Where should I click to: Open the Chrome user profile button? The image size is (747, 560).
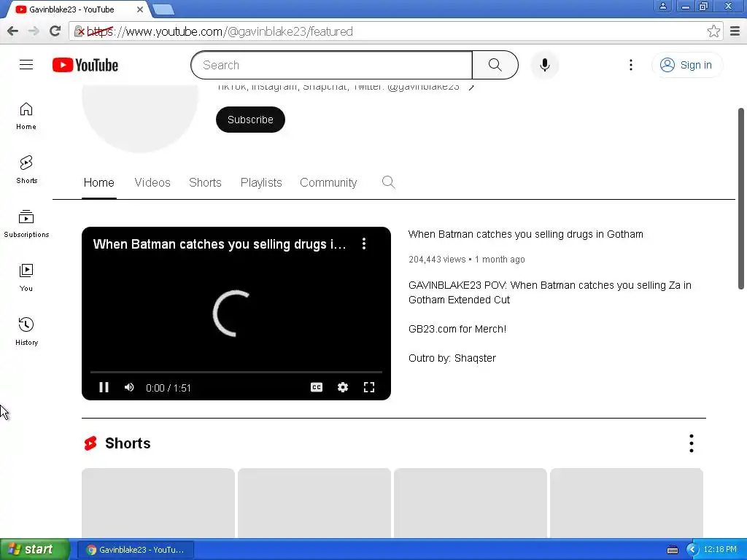[662, 6]
